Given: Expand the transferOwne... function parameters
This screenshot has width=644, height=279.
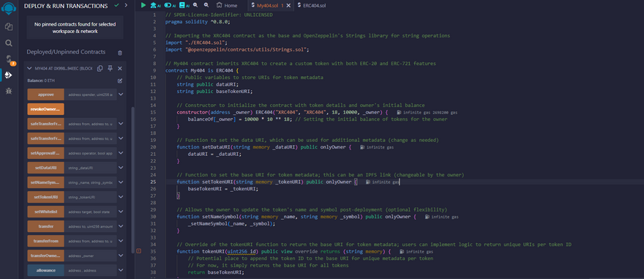Looking at the screenshot, I should (121, 256).
